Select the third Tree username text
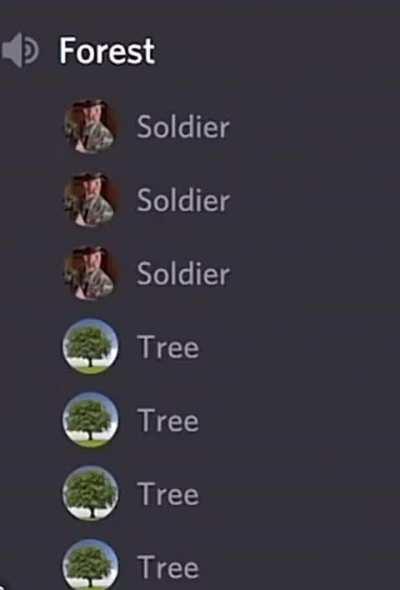This screenshot has width=400, height=590. tap(168, 494)
